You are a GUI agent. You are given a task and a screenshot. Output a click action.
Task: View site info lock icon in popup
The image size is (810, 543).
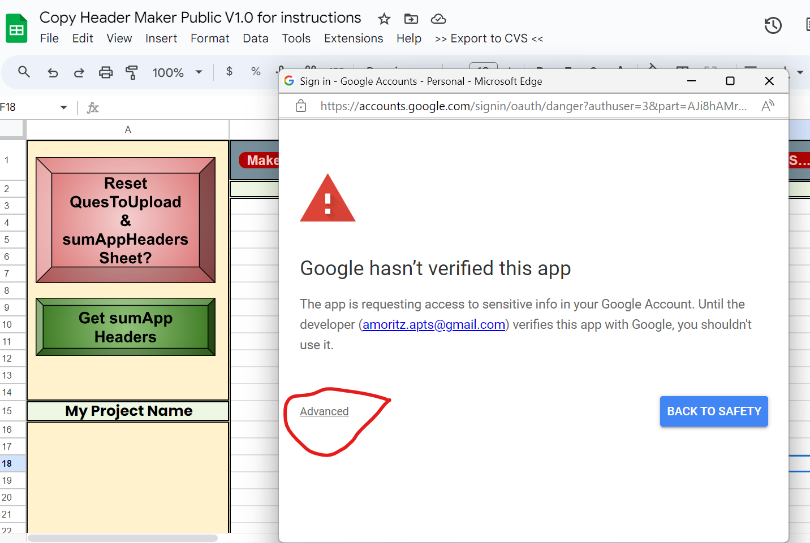pyautogui.click(x=301, y=106)
